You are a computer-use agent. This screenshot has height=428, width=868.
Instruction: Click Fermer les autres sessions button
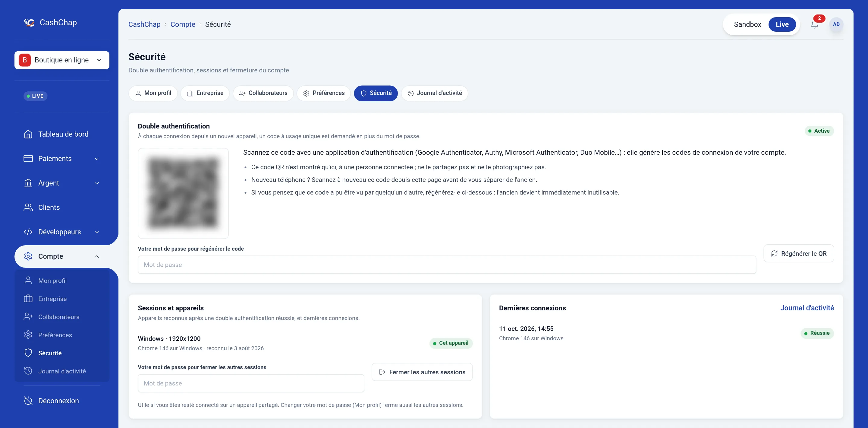[422, 372]
